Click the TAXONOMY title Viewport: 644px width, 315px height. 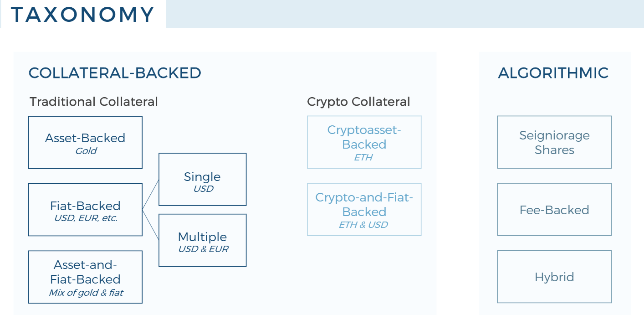click(83, 15)
